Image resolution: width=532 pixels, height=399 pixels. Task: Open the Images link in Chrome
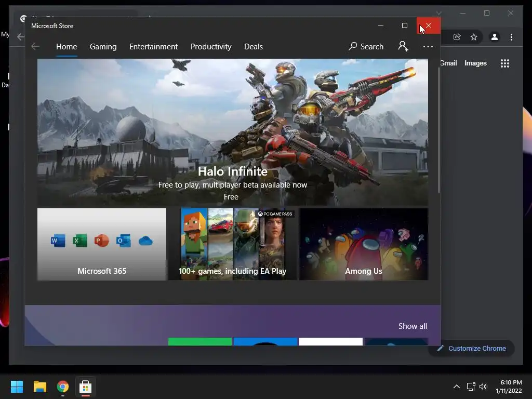click(x=475, y=63)
